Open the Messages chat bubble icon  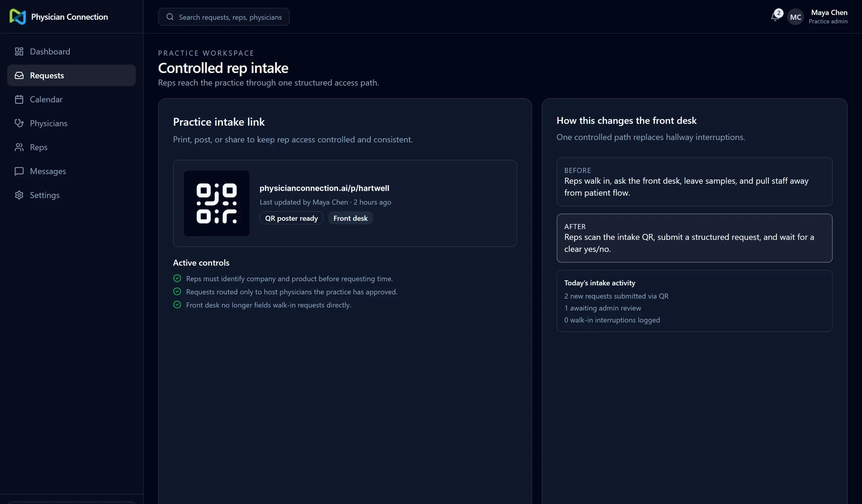coord(19,171)
